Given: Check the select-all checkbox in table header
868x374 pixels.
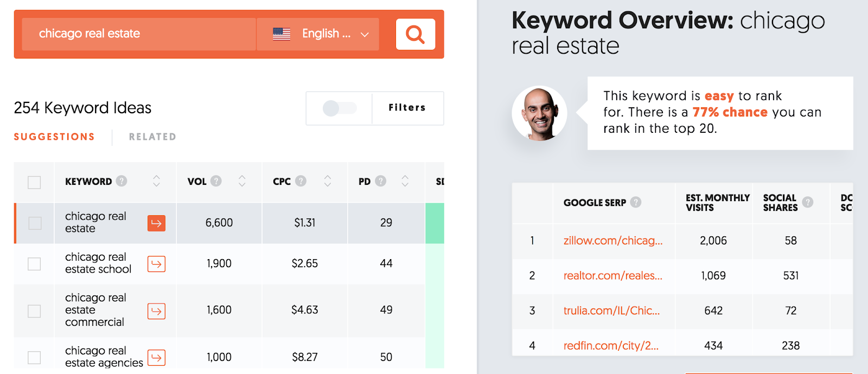Looking at the screenshot, I should pyautogui.click(x=34, y=182).
